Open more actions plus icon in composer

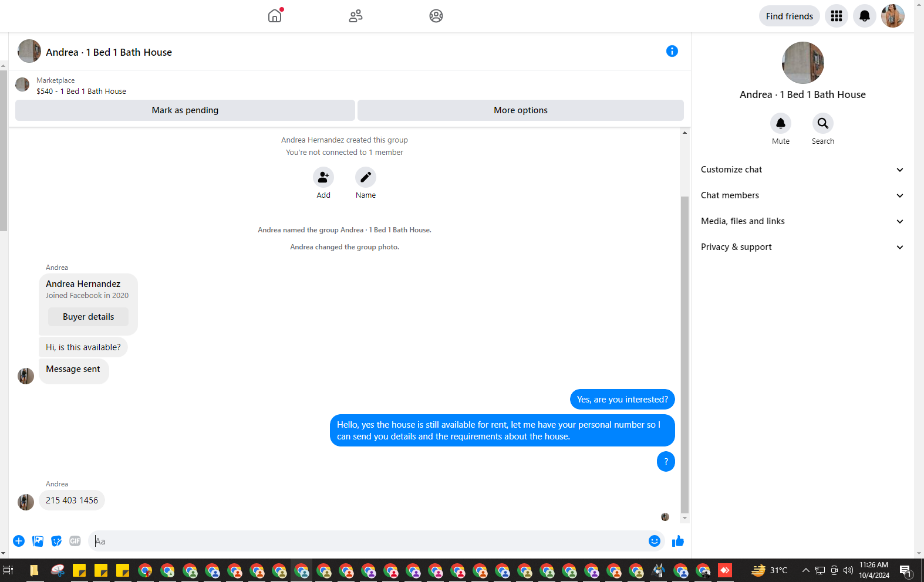[x=19, y=541]
